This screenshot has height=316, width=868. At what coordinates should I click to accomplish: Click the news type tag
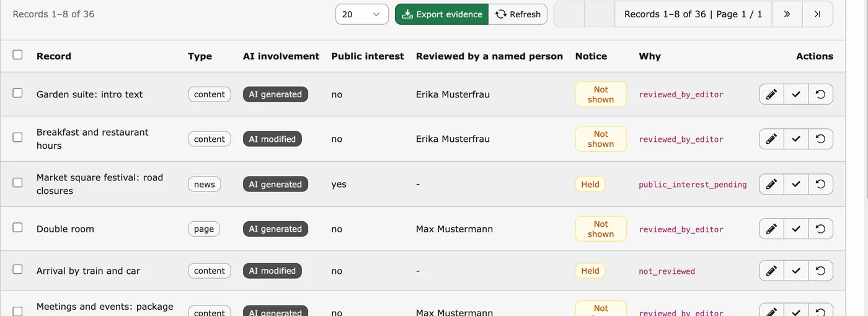pos(204,184)
